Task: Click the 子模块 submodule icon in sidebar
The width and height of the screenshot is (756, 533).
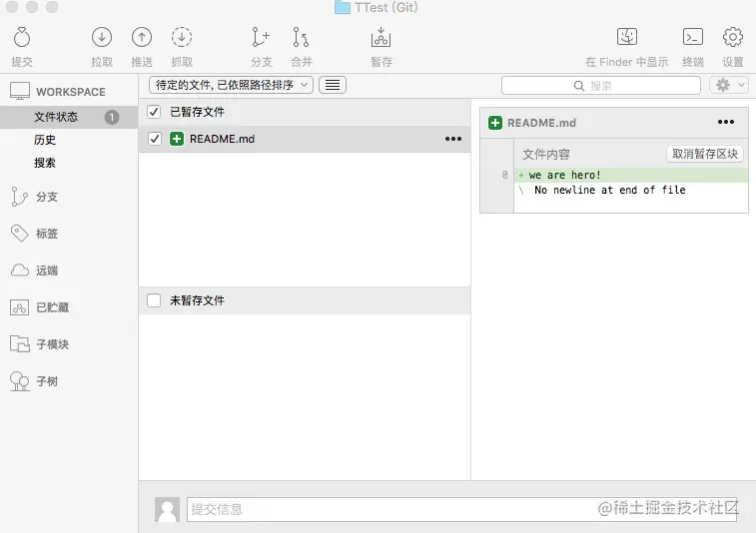Action: tap(20, 344)
